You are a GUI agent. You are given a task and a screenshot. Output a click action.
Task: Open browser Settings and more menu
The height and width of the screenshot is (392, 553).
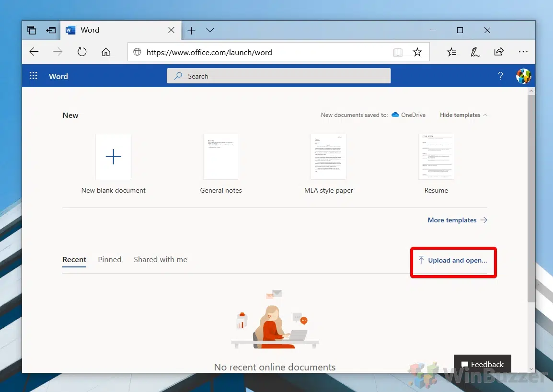[523, 52]
